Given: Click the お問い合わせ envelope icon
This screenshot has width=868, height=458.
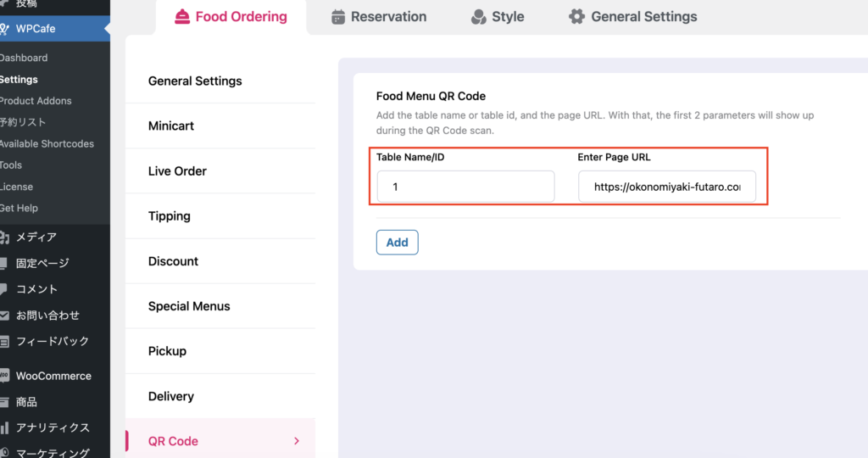Looking at the screenshot, I should pyautogui.click(x=4, y=316).
